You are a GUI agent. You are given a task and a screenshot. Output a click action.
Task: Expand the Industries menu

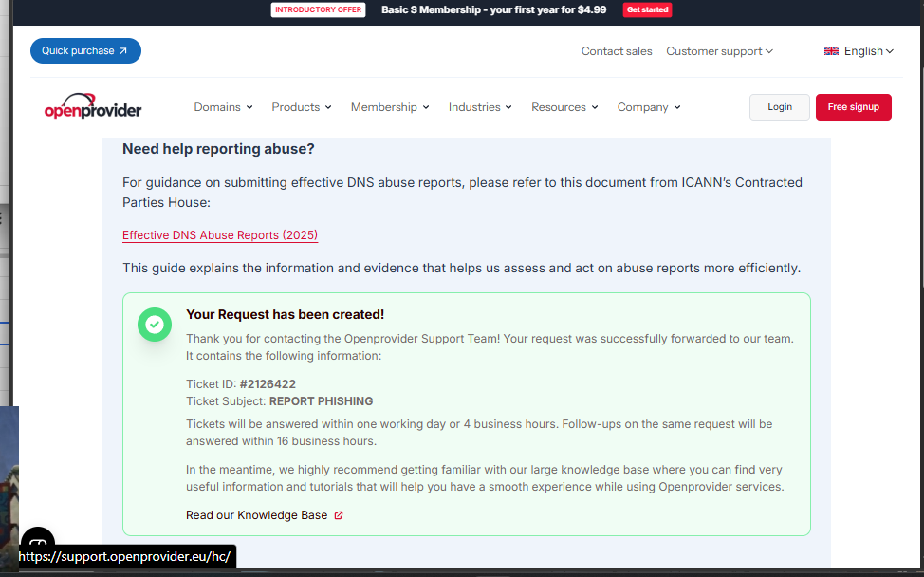(480, 107)
